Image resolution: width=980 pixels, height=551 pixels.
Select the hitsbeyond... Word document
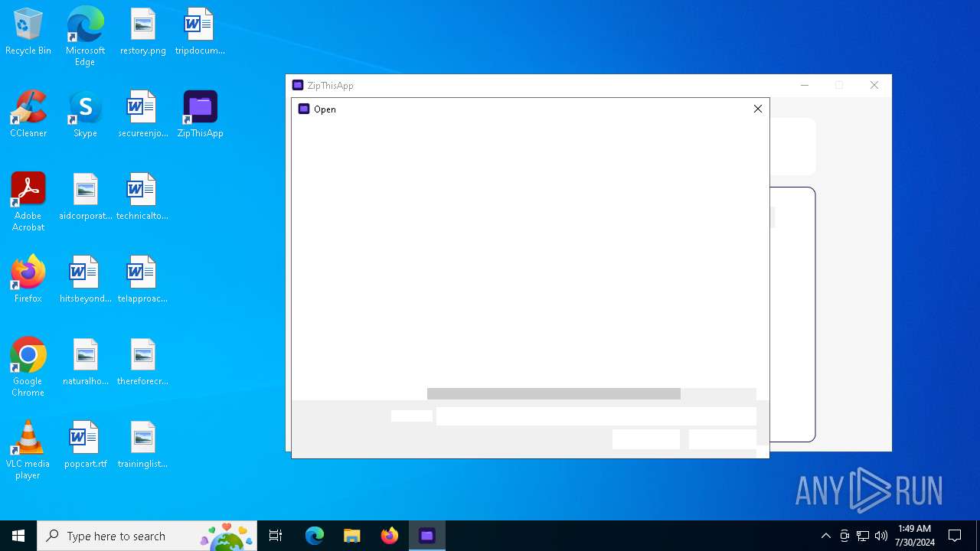tap(85, 280)
